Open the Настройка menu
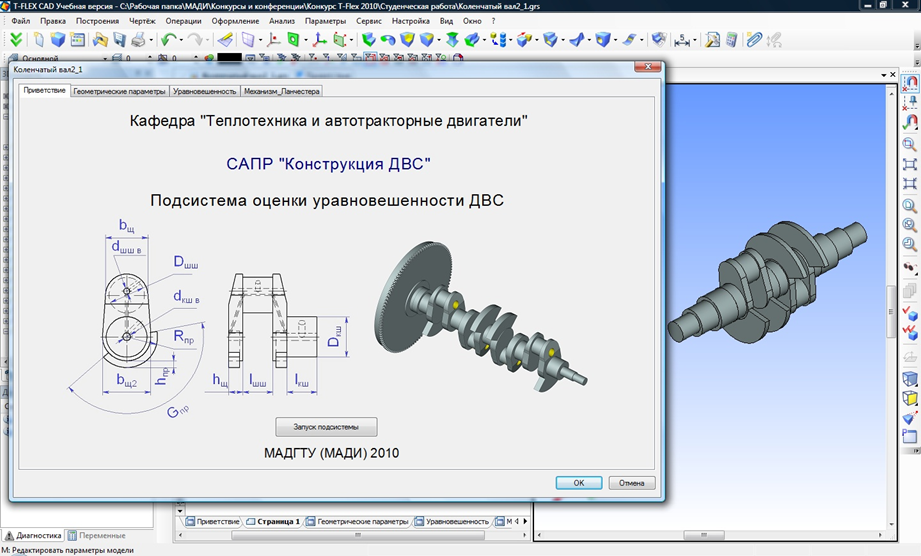The width and height of the screenshot is (921, 556). 411,21
